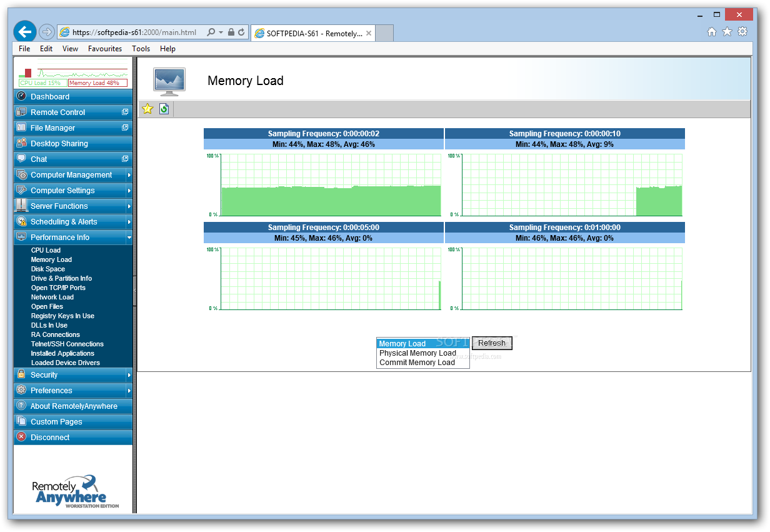Open the Loaded Device Drivers link
The image size is (770, 532).
(x=66, y=363)
